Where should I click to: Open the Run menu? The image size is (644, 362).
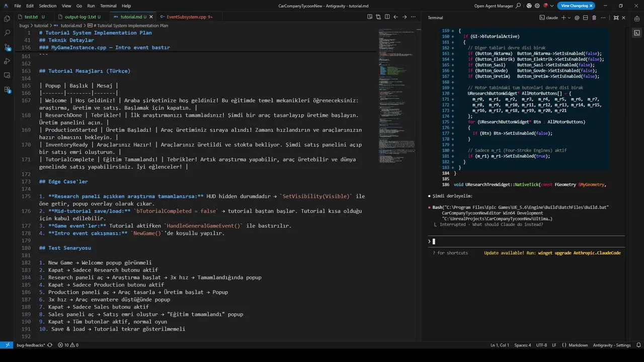[x=91, y=6]
